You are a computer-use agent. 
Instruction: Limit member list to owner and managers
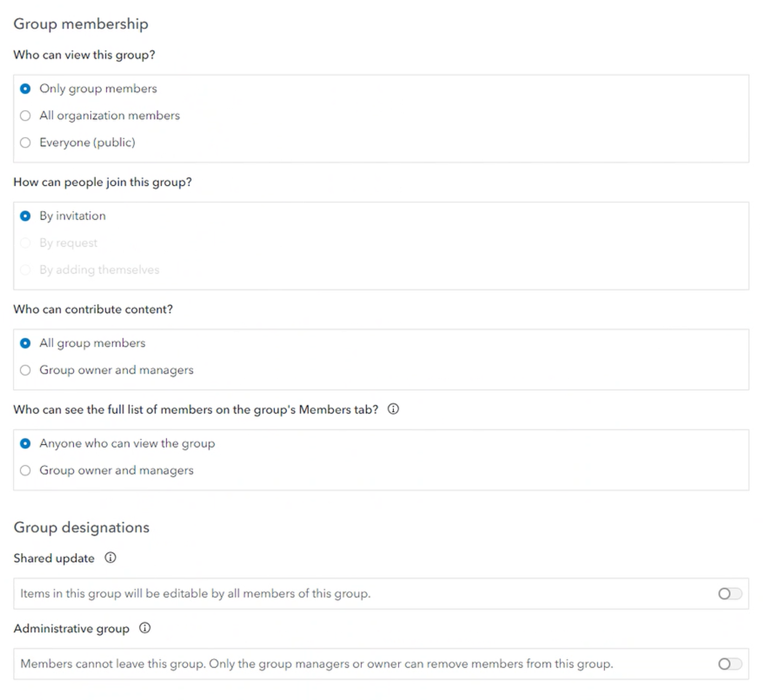pyautogui.click(x=25, y=471)
